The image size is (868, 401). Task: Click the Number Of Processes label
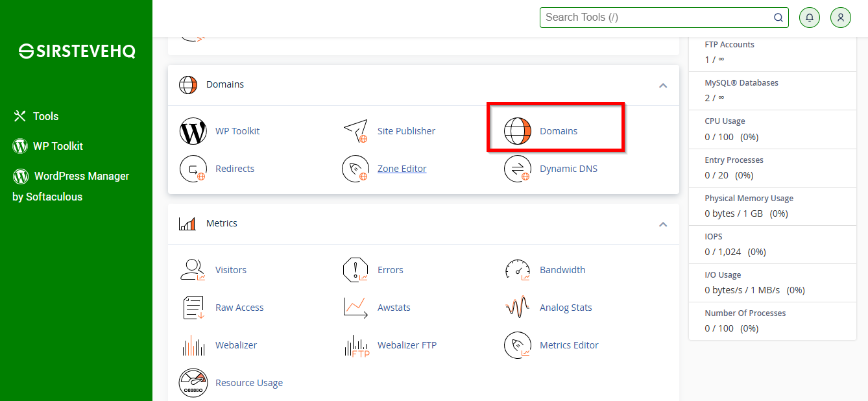tap(745, 313)
